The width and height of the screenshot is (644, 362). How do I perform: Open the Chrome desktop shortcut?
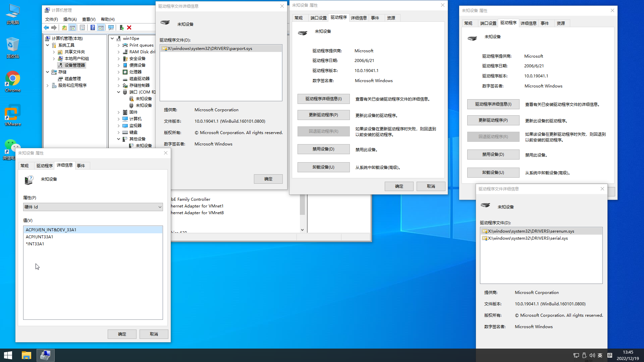pyautogui.click(x=13, y=81)
